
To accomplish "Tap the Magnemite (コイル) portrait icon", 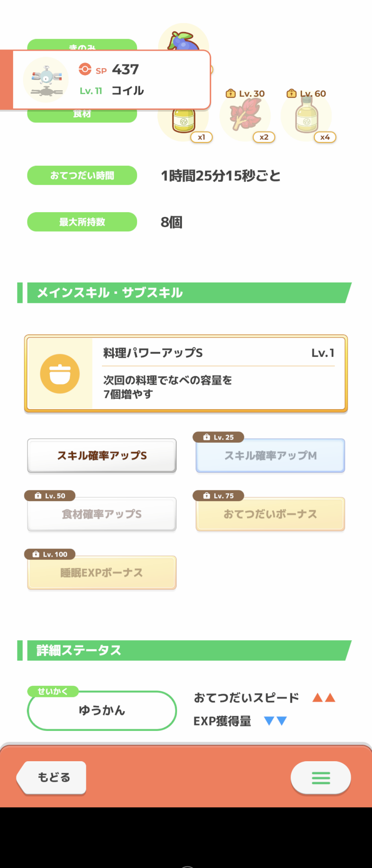I will pos(46,79).
